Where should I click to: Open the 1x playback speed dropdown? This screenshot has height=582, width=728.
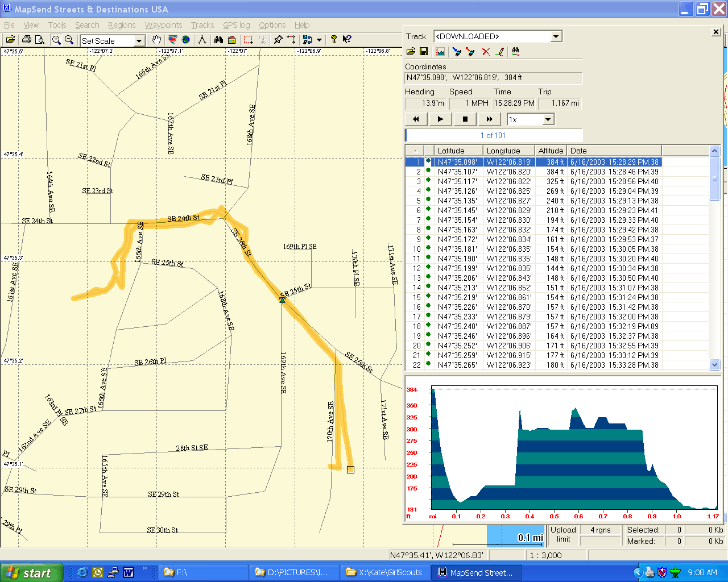point(548,119)
